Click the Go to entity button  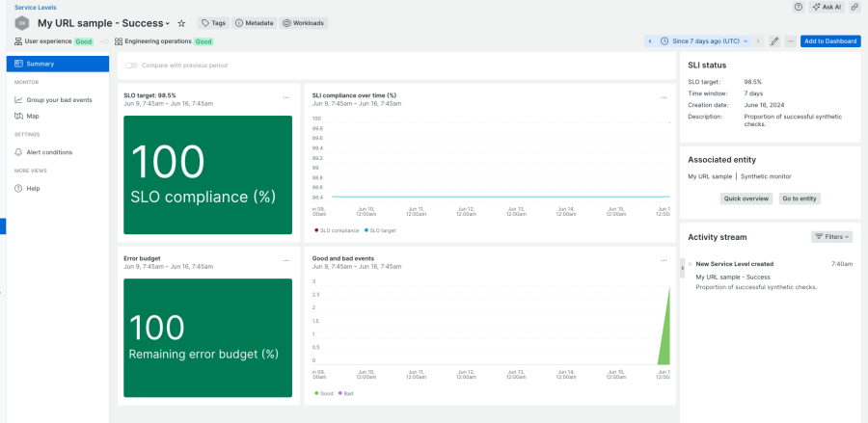[800, 198]
